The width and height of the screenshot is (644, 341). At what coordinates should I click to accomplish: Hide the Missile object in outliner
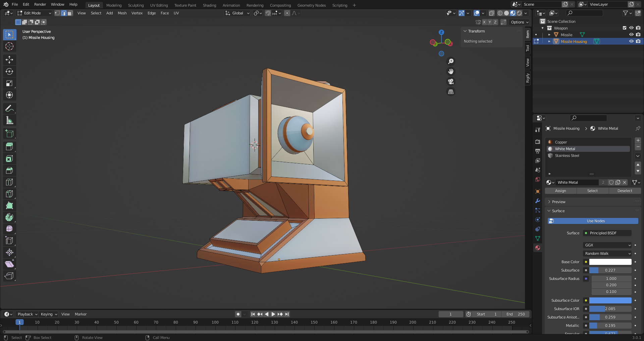pyautogui.click(x=631, y=35)
